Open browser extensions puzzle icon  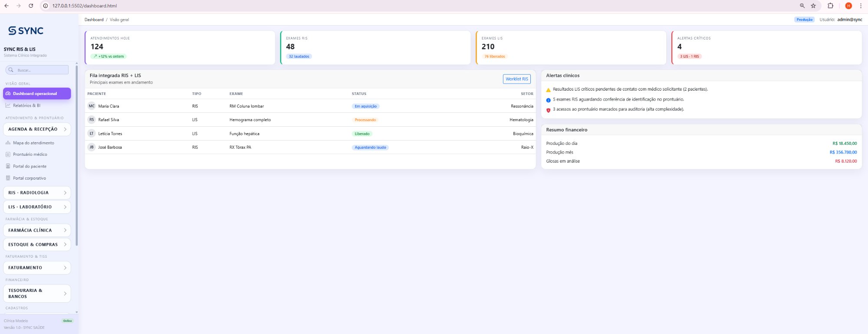click(830, 6)
